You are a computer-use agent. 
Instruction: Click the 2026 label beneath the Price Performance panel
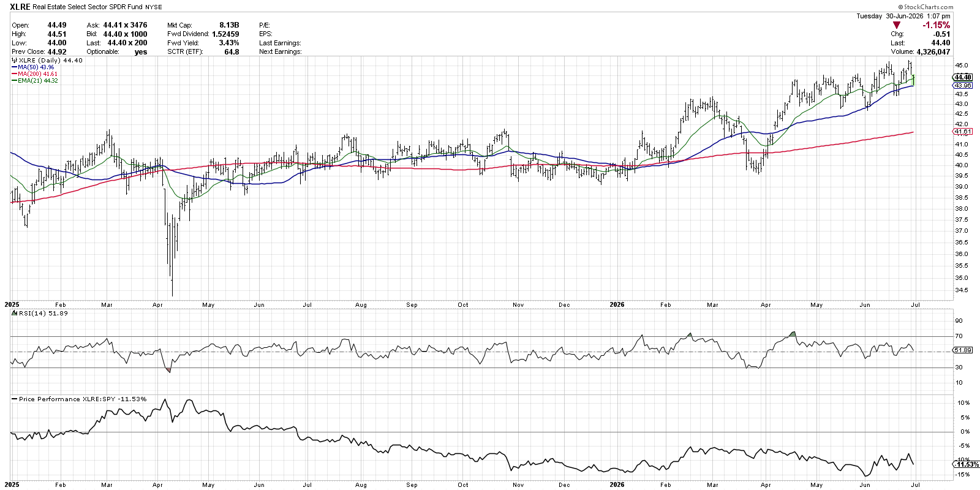click(617, 484)
